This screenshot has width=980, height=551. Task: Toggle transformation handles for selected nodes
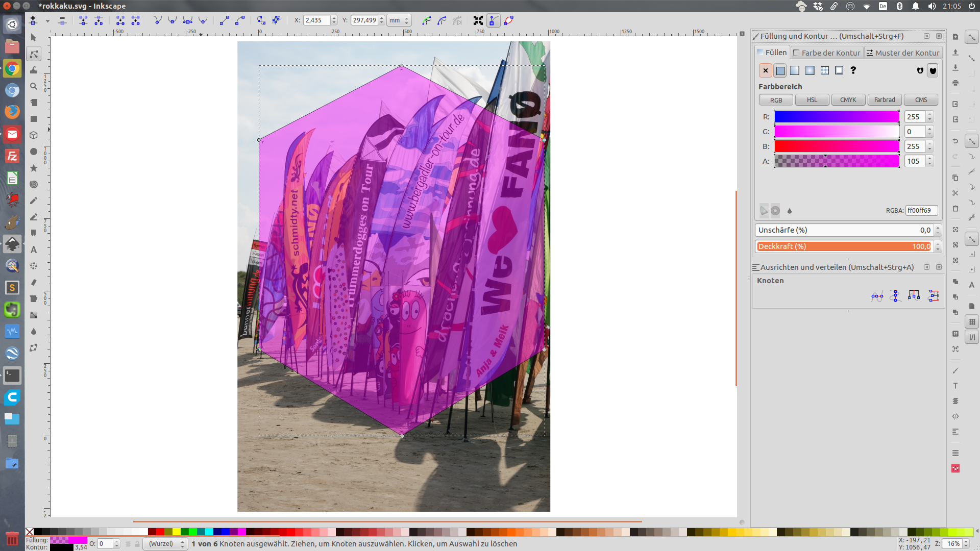(478, 20)
